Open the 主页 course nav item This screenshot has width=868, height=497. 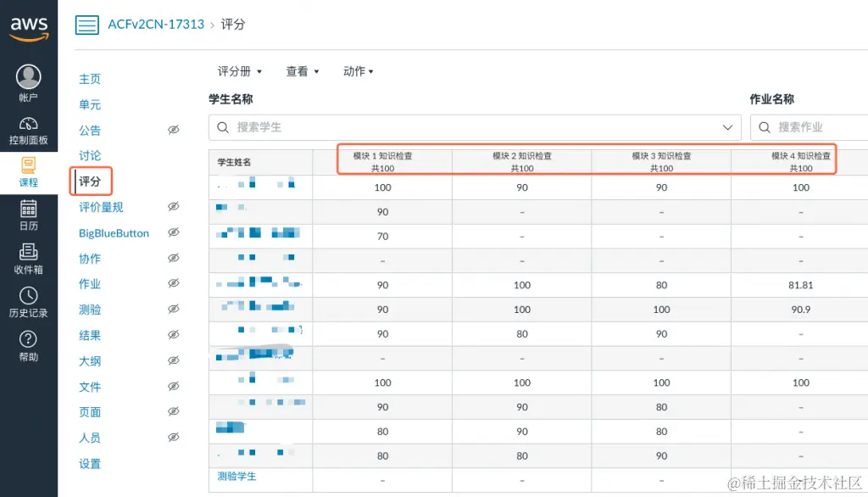coord(90,79)
